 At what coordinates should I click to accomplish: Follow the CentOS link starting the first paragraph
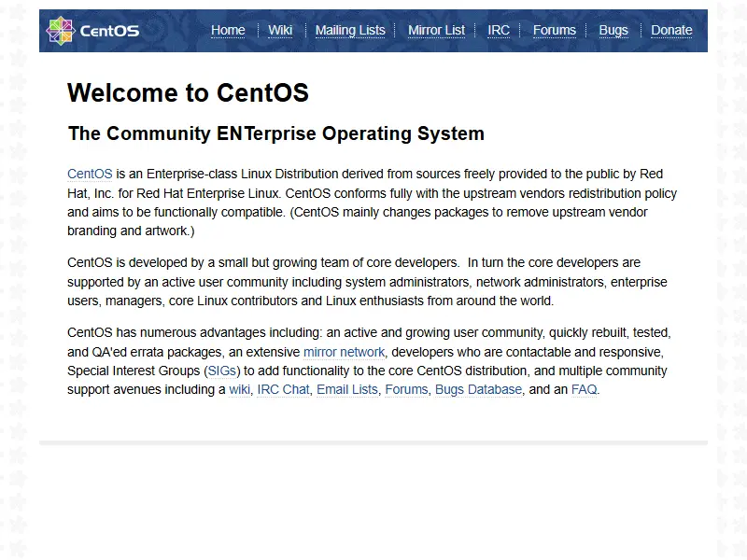(x=90, y=175)
